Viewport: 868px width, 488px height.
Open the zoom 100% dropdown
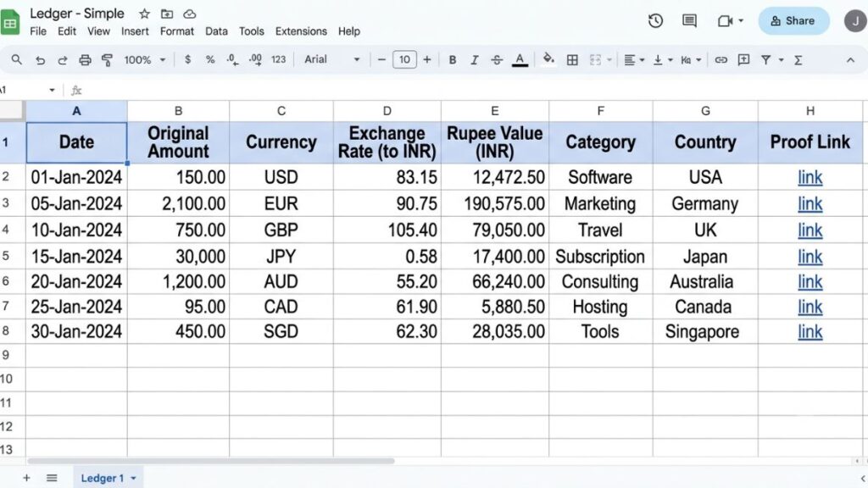tap(144, 59)
